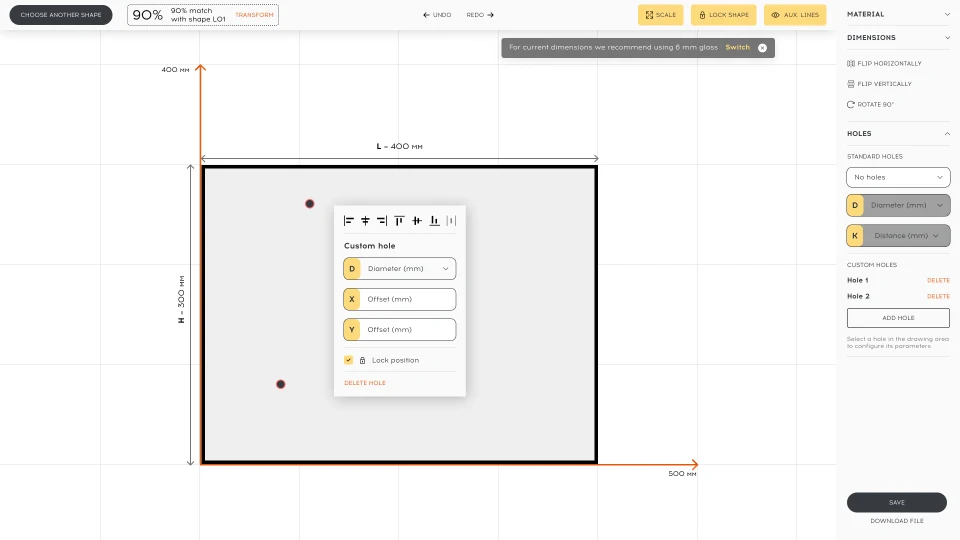Image resolution: width=960 pixels, height=540 pixels.
Task: Align hole to the top edge
Action: [x=399, y=221]
